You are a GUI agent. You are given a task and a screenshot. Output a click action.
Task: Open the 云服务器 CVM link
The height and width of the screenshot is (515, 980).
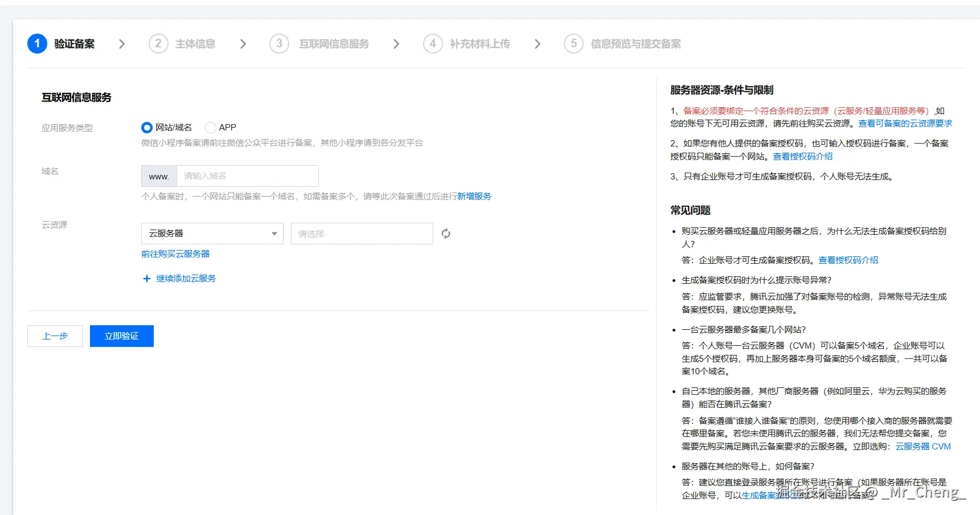point(923,447)
